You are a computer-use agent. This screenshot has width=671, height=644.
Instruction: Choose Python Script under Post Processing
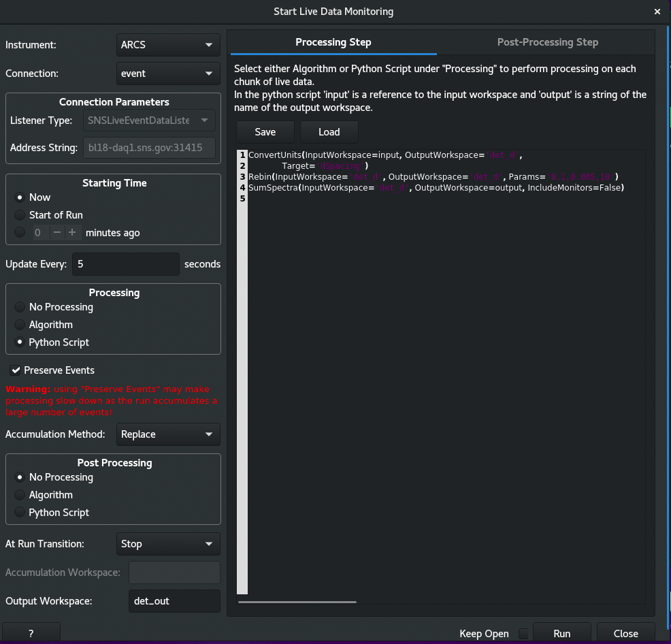coord(20,513)
